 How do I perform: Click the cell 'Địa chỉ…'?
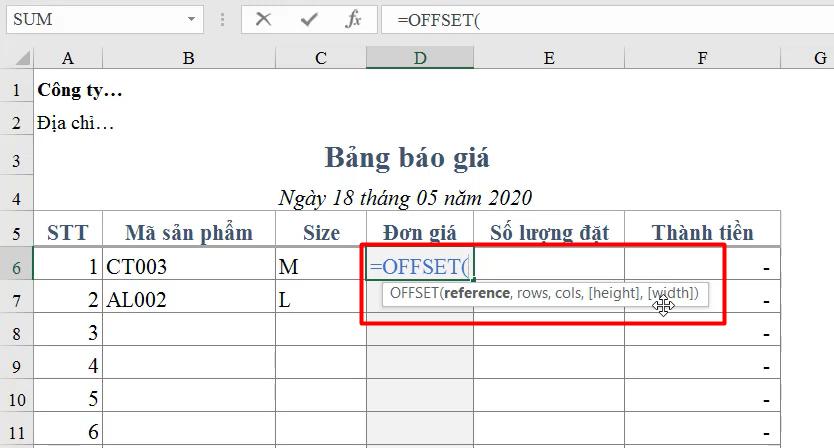tap(75, 123)
